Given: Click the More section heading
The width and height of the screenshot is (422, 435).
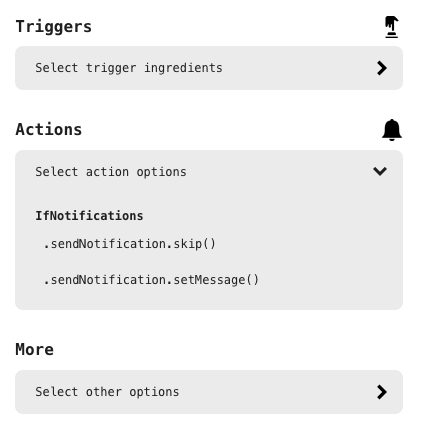Looking at the screenshot, I should click(x=35, y=350).
